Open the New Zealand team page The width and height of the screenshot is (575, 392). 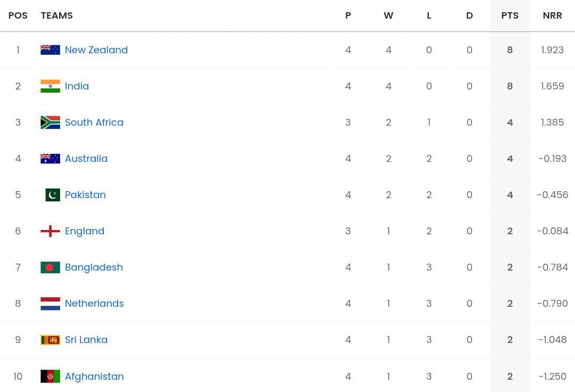96,50
